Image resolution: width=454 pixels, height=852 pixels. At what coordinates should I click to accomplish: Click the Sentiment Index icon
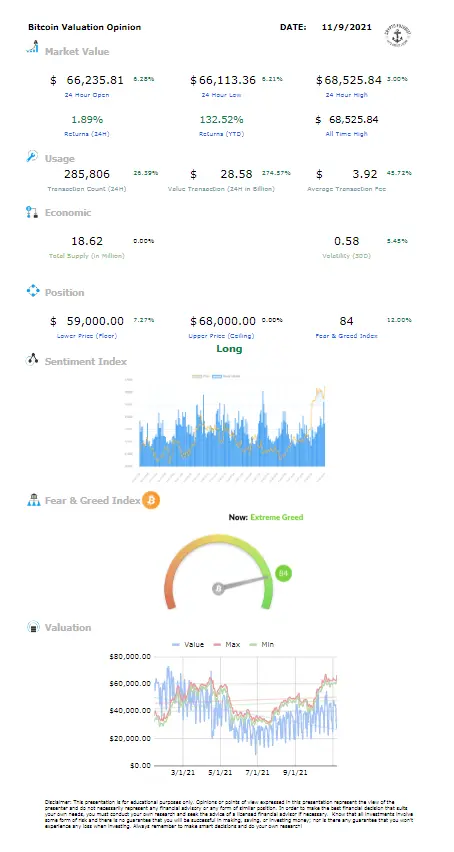(32, 360)
